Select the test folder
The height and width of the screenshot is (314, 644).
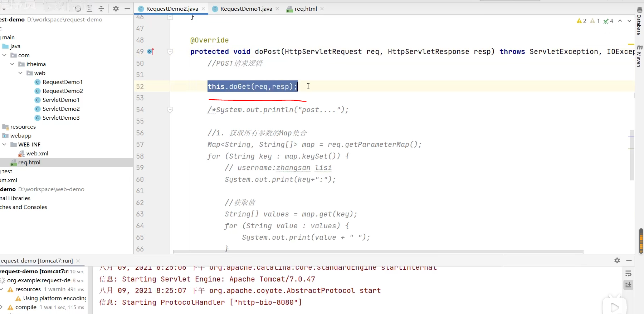[x=7, y=171]
